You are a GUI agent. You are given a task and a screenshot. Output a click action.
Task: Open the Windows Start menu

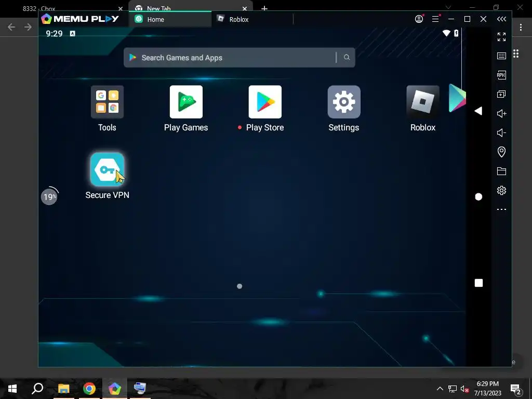[x=12, y=389]
